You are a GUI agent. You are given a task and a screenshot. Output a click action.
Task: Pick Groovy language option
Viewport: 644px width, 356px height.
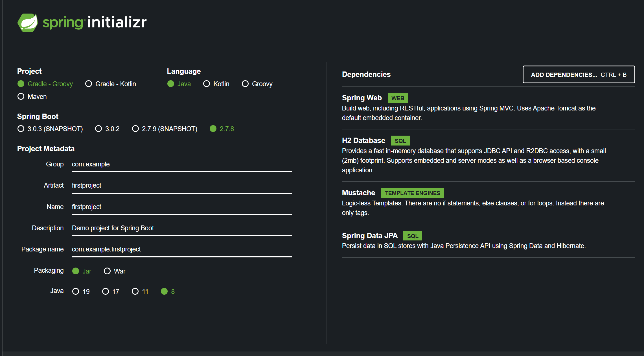point(245,84)
